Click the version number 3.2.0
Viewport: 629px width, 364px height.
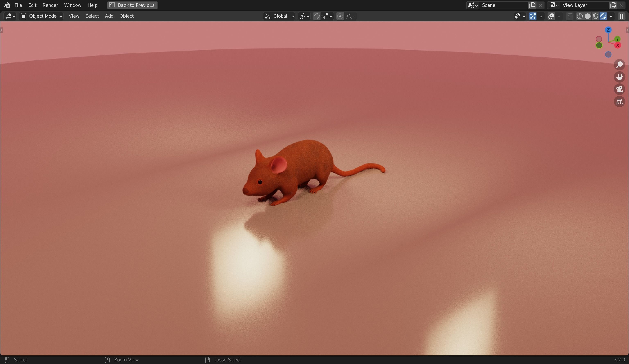(x=619, y=360)
